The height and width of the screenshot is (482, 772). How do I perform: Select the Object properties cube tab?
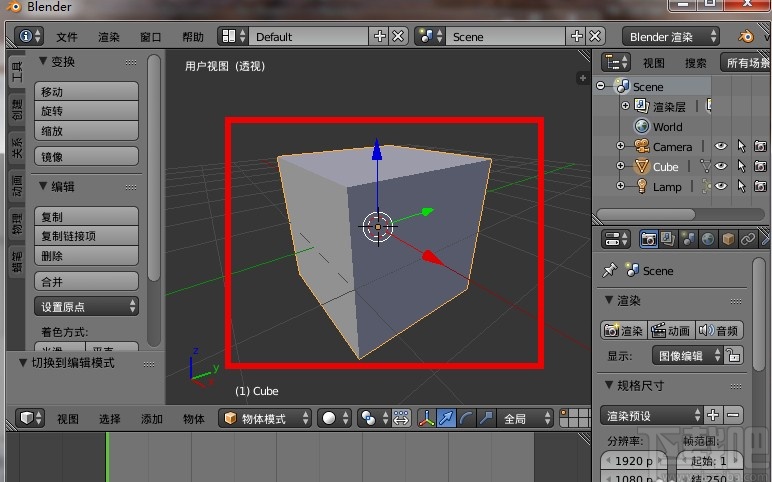click(x=728, y=239)
